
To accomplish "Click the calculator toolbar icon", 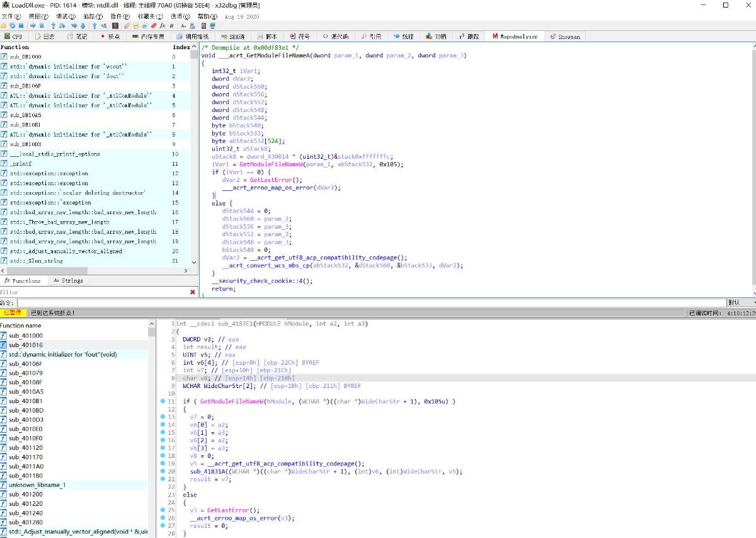I will tap(203, 26).
